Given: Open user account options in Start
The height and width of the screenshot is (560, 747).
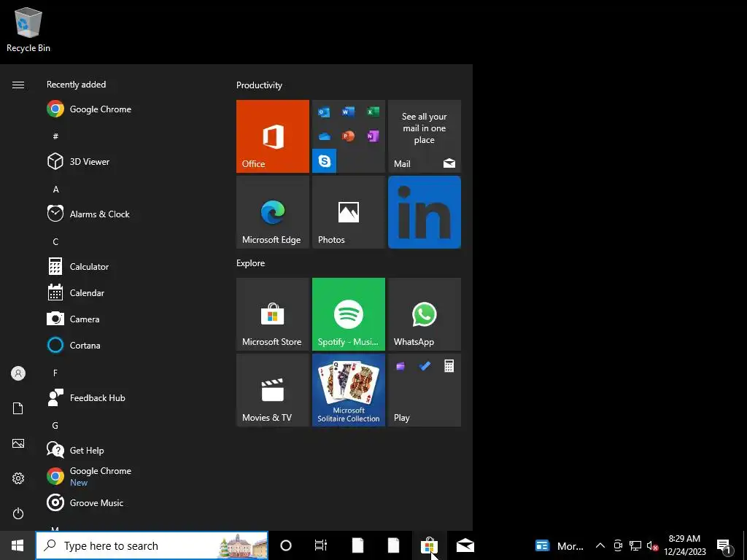Looking at the screenshot, I should 18,373.
